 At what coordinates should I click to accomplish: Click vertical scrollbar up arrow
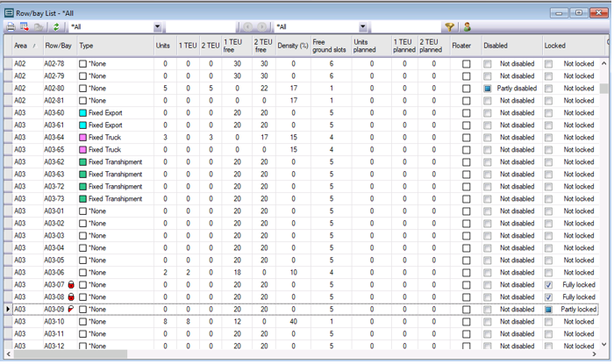(603, 63)
